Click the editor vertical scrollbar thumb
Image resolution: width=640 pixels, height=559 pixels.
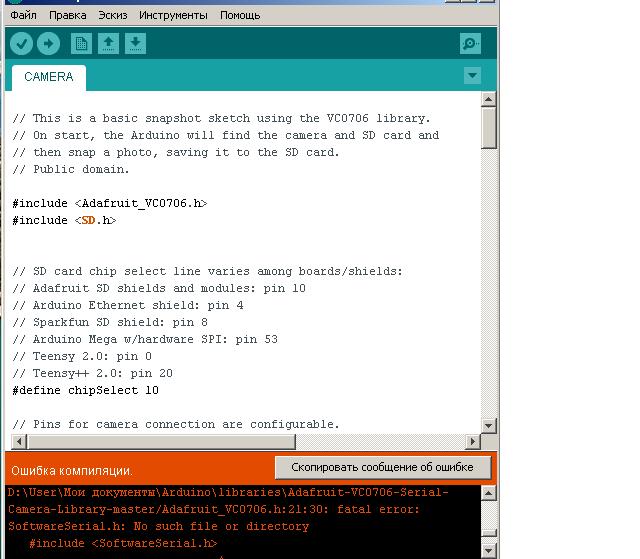[x=489, y=128]
